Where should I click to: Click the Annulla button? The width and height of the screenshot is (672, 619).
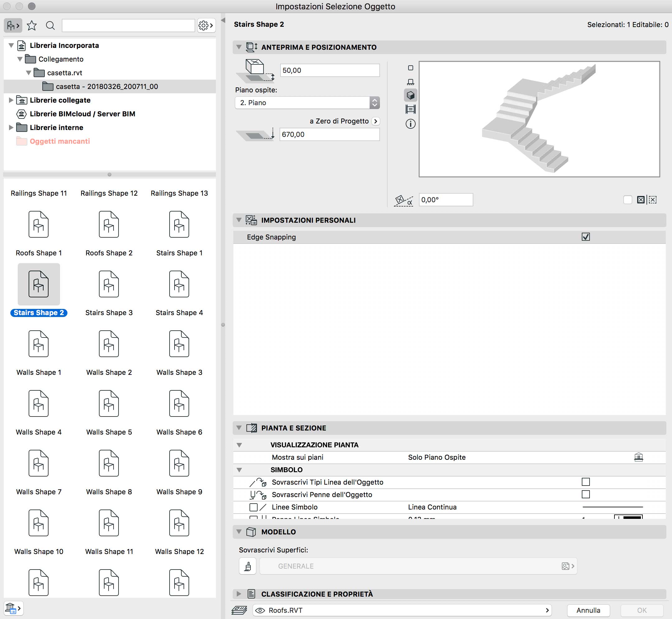point(588,610)
